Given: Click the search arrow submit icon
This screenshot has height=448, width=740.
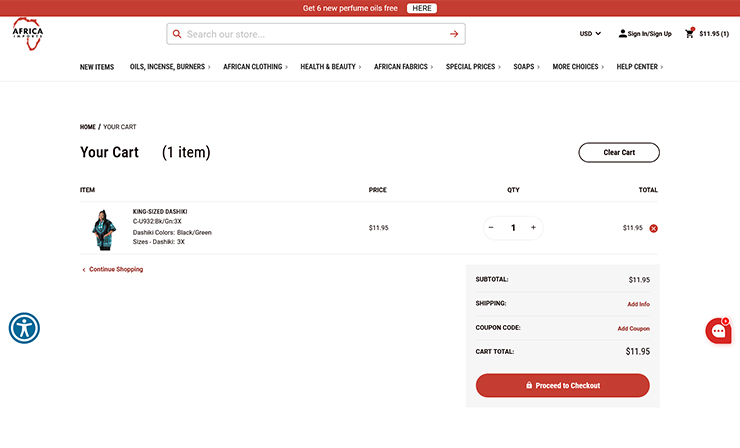Looking at the screenshot, I should 454,34.
